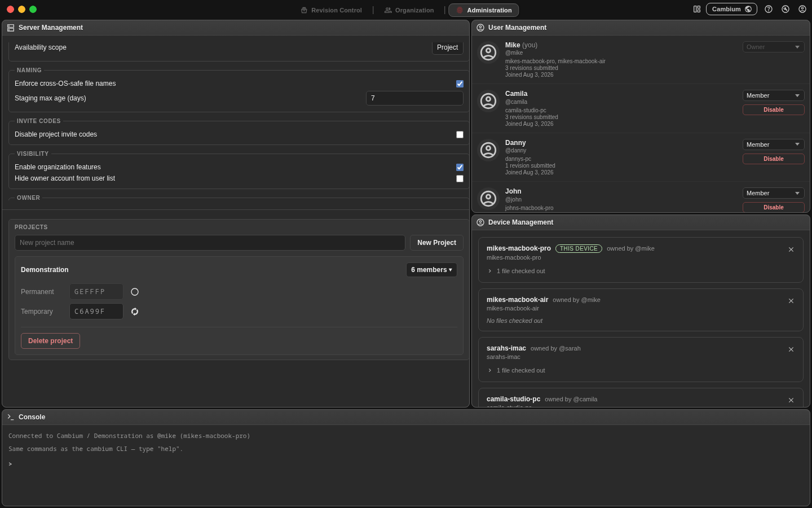Viewport: 812px width, 508px height.
Task: Open the wrench settings icon
Action: coord(785,9)
